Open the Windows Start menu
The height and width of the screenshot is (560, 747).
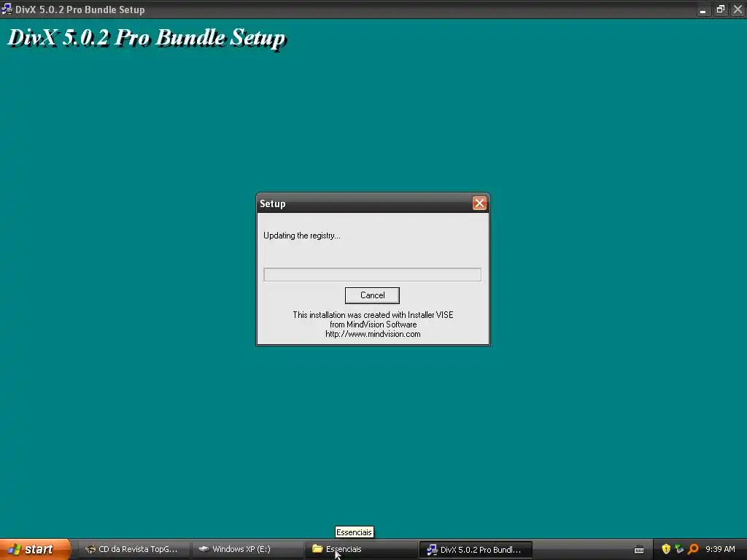[x=34, y=549]
